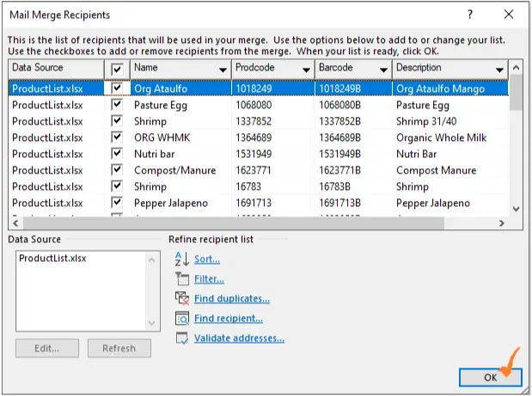Screen dimensions: 532x396
Task: Click the Prodcode value 1068080
Action: pyautogui.click(x=254, y=105)
